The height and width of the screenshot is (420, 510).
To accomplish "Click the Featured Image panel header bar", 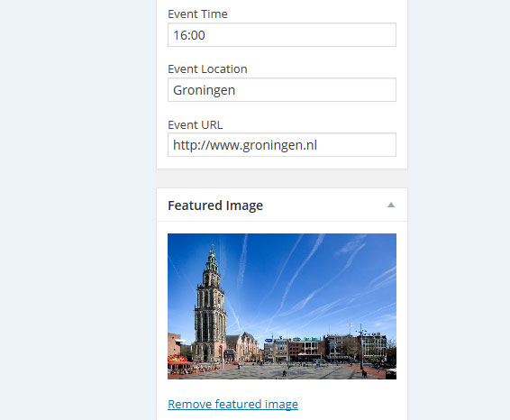I will [x=282, y=205].
